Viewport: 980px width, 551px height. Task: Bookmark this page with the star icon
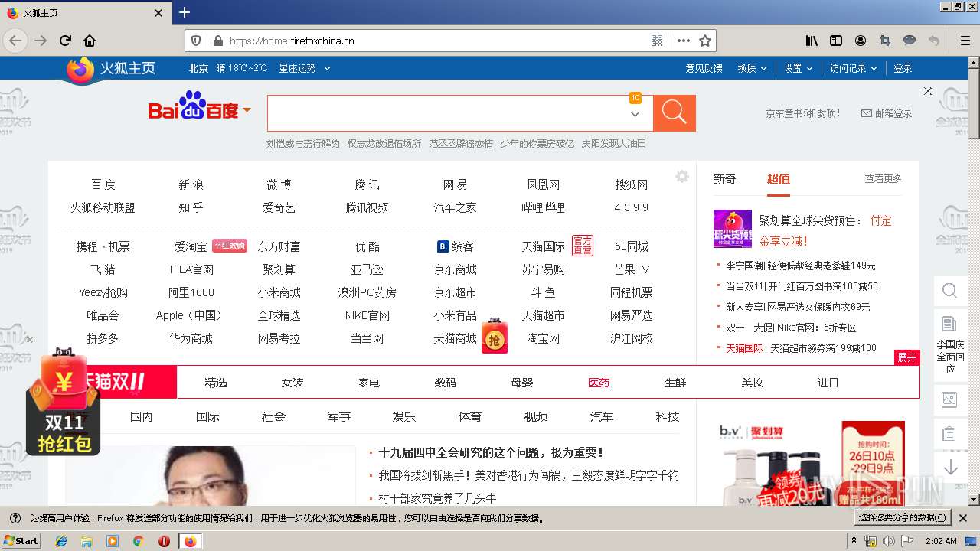(705, 41)
